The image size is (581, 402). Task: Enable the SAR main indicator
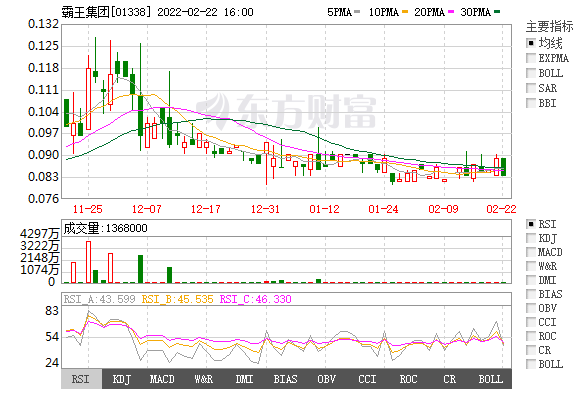(531, 88)
